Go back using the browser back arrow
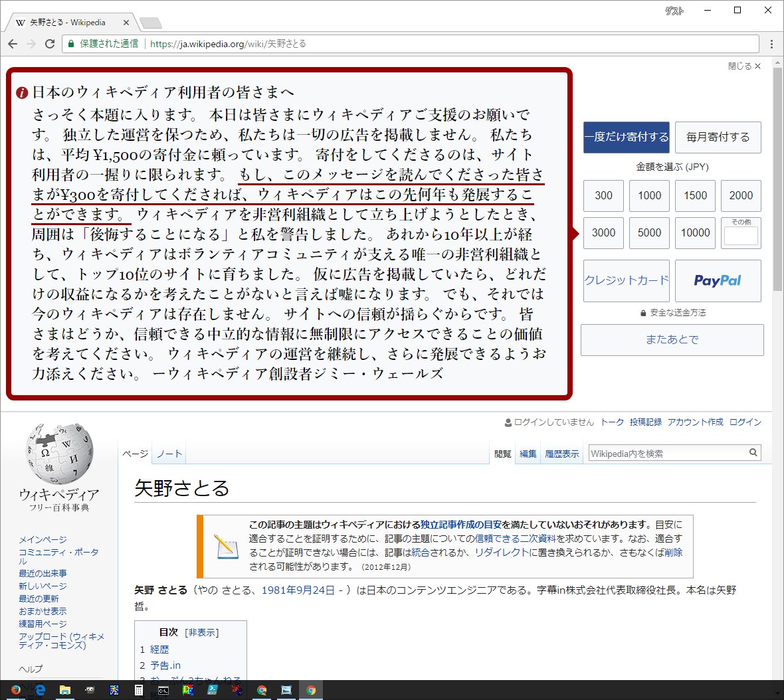The width and height of the screenshot is (784, 700). coord(13,44)
